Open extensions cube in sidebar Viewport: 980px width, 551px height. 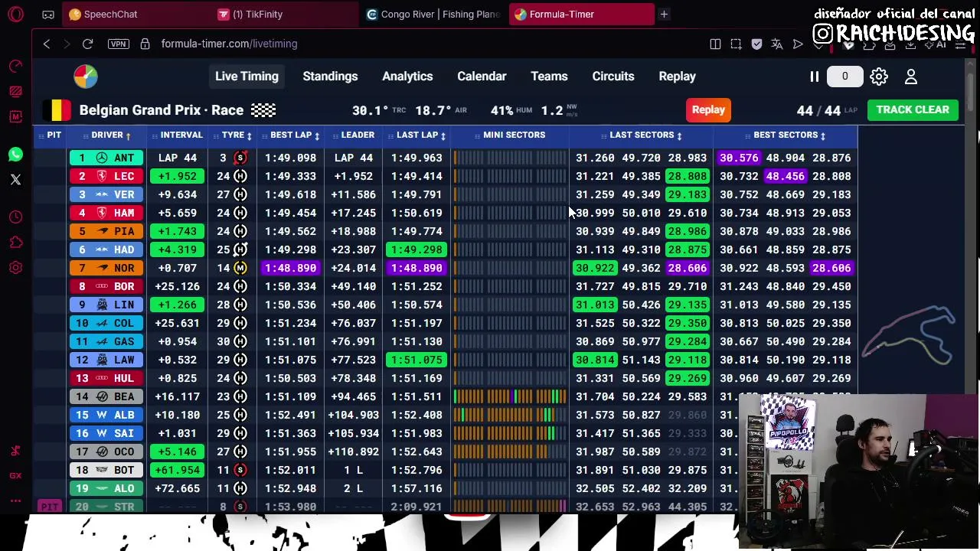pyautogui.click(x=15, y=243)
